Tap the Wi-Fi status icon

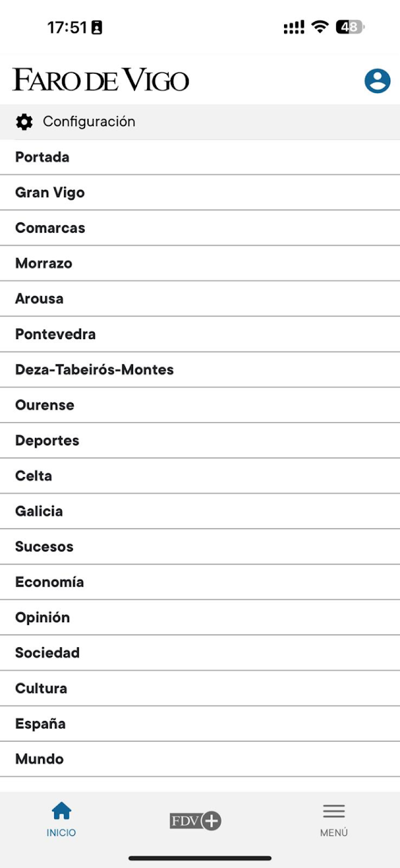tap(320, 27)
